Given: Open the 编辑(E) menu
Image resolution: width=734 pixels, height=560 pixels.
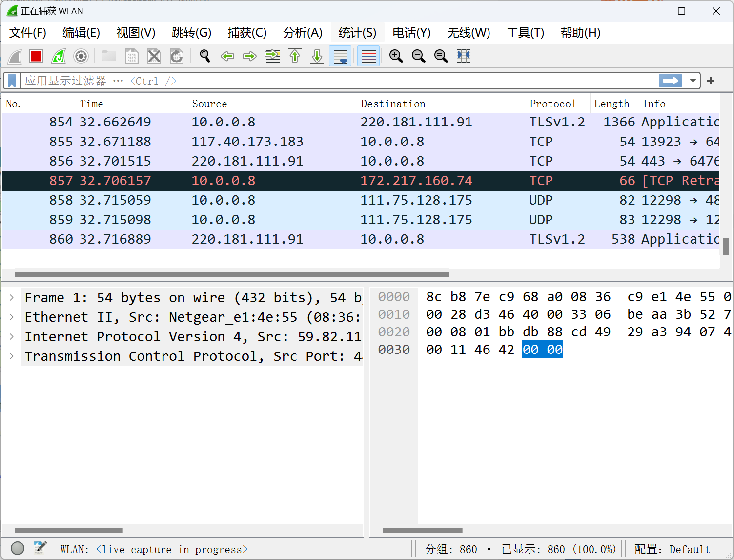Looking at the screenshot, I should (82, 33).
